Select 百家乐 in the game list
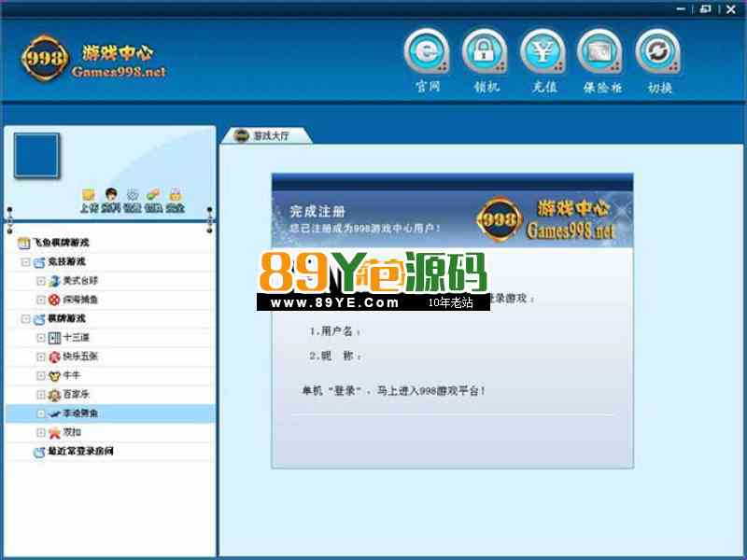The width and height of the screenshot is (747, 560). tap(77, 395)
